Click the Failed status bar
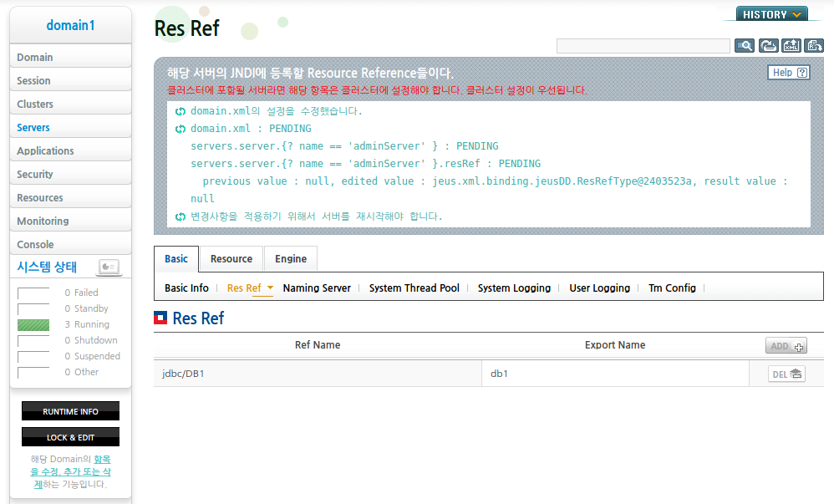 tap(33, 293)
